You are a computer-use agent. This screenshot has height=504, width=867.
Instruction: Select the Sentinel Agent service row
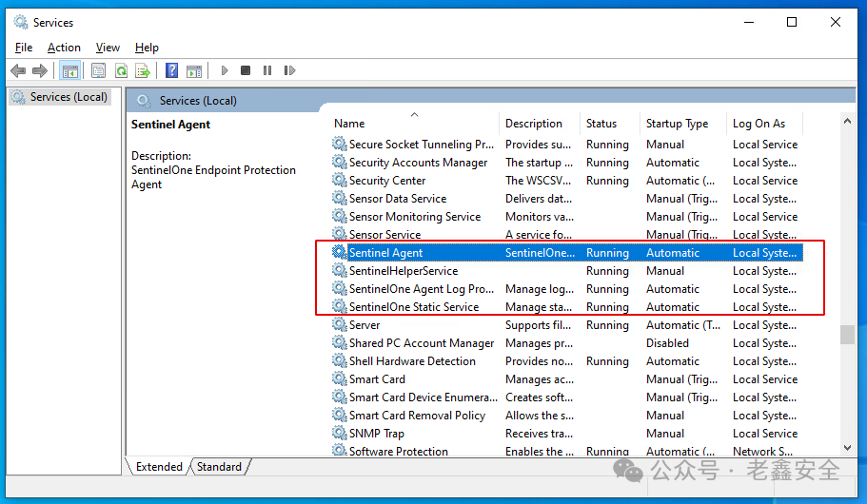(567, 253)
